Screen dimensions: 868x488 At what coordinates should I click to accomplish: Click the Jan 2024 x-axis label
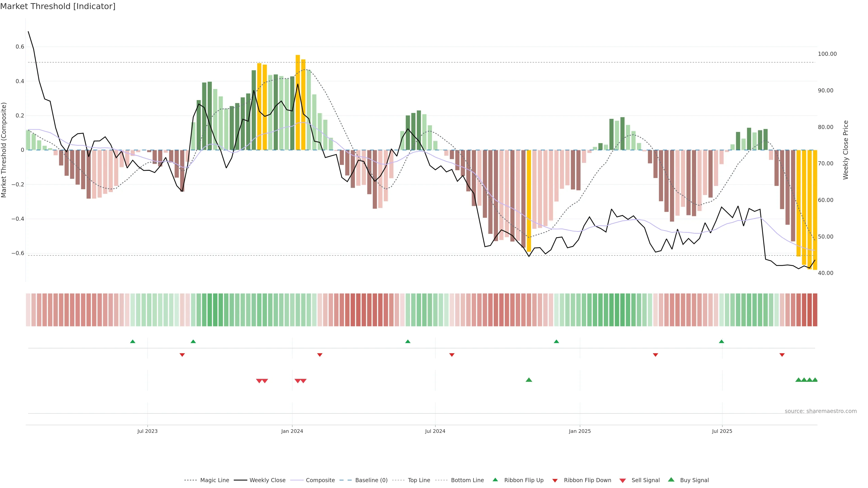tap(292, 431)
